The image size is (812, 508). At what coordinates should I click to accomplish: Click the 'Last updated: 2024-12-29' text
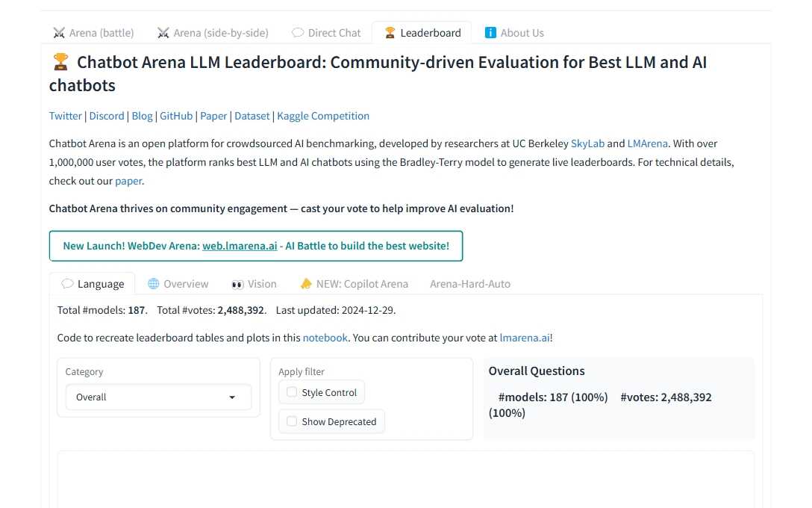coord(335,310)
